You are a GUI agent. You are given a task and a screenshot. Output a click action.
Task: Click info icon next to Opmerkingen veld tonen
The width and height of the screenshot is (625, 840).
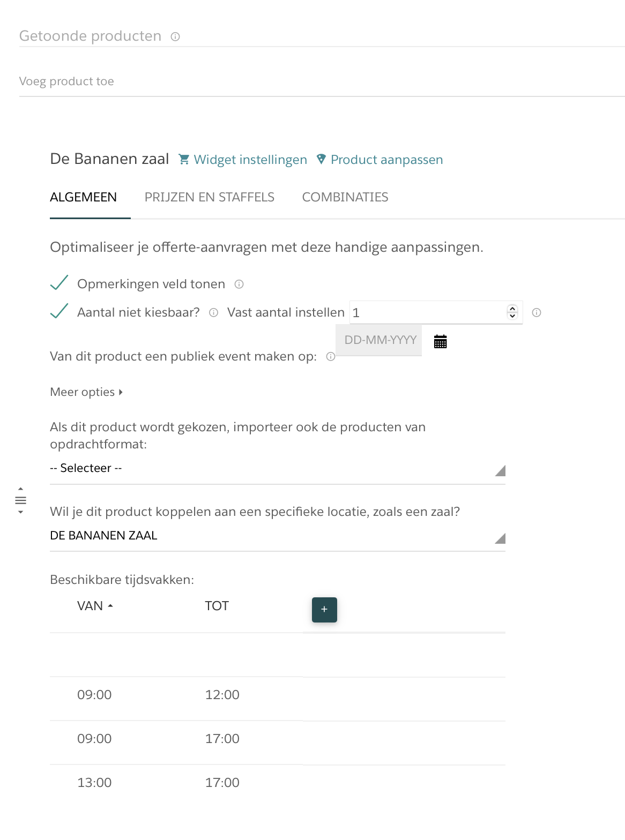(x=239, y=284)
